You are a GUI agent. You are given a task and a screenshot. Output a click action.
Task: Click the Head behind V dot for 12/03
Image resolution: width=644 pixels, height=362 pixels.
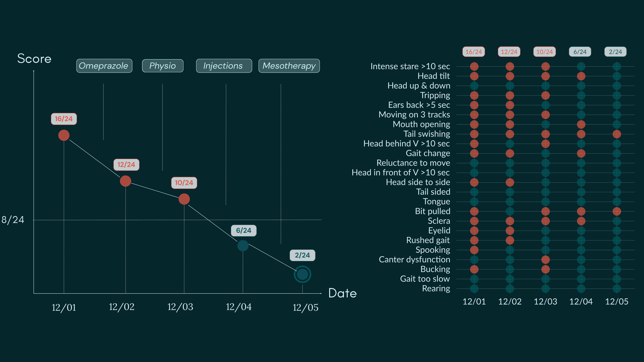point(545,144)
